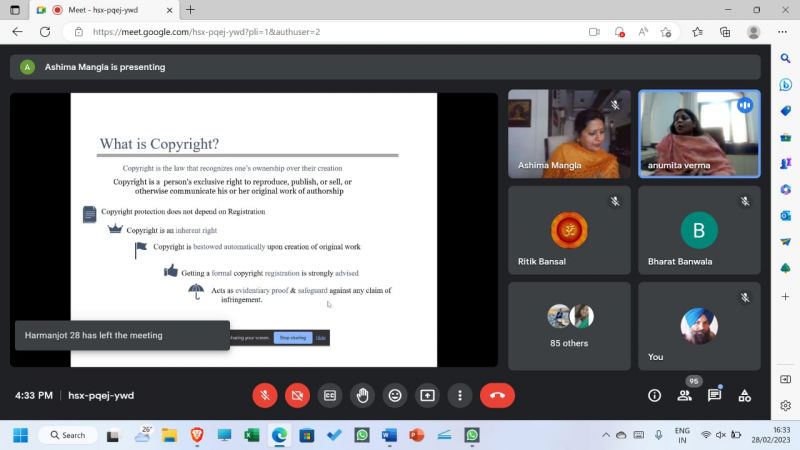Viewport: 800px width, 450px height.
Task: Expand the hidden system tray icons chevron
Action: [605, 435]
